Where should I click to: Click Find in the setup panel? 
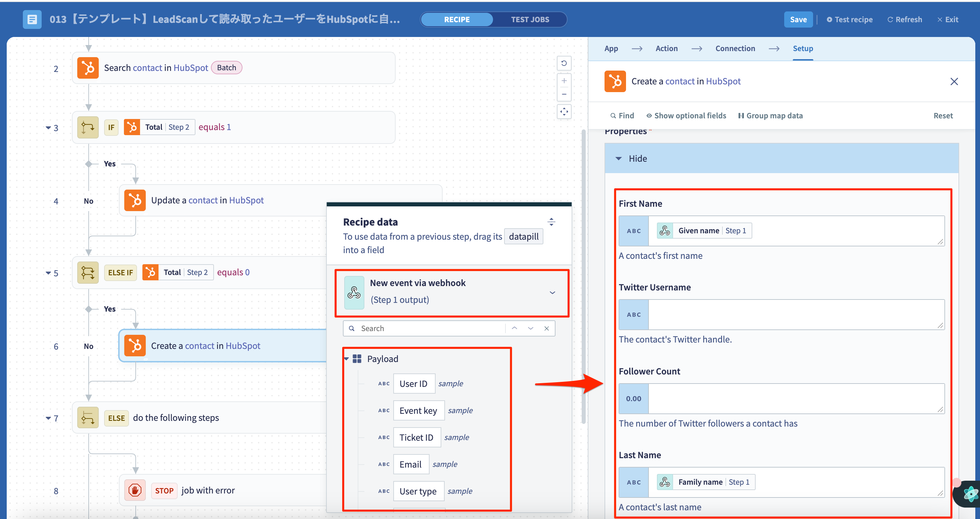click(622, 116)
